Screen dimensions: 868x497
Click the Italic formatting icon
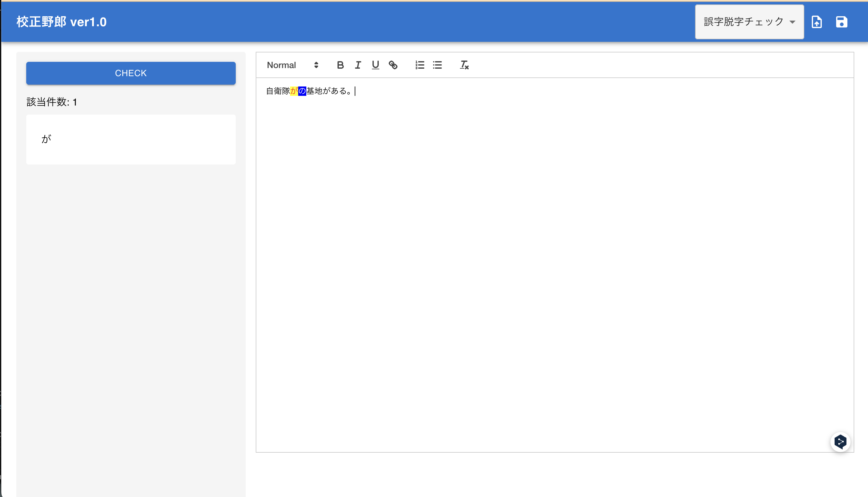[x=358, y=64]
